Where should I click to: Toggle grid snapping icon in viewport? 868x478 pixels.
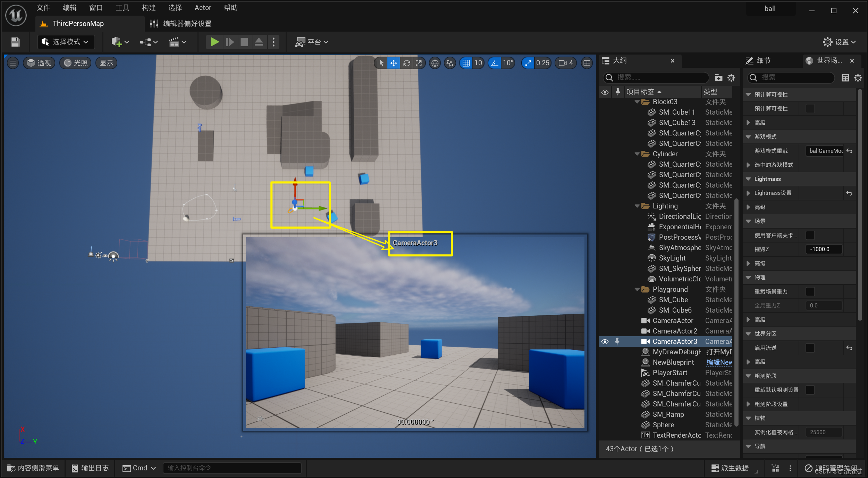point(466,63)
